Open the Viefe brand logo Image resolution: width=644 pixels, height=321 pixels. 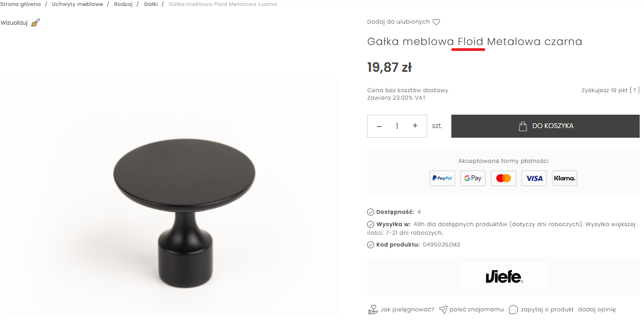[503, 277]
